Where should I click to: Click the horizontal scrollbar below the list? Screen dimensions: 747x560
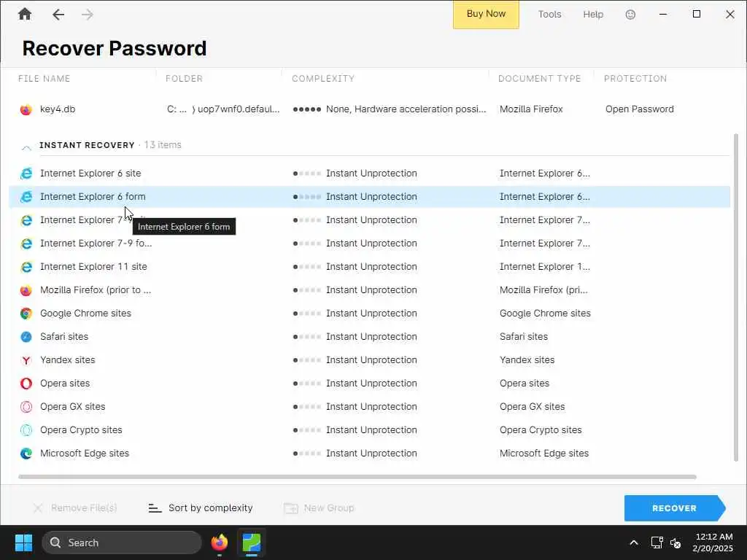(357, 477)
